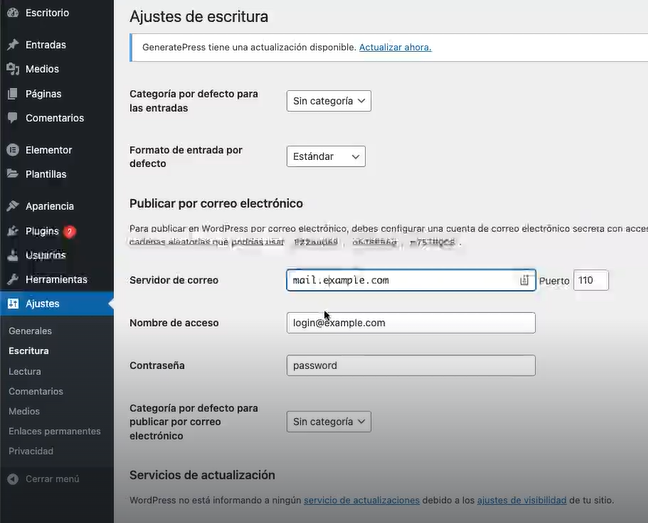Open the main Comentarios menu item
Image resolution: width=648 pixels, height=523 pixels.
pos(57,118)
